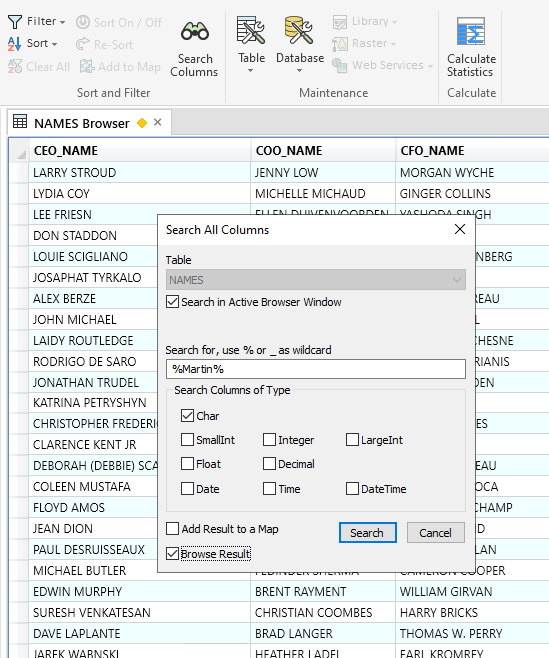
Task: Open the Database maintenance icon
Action: coord(299,30)
